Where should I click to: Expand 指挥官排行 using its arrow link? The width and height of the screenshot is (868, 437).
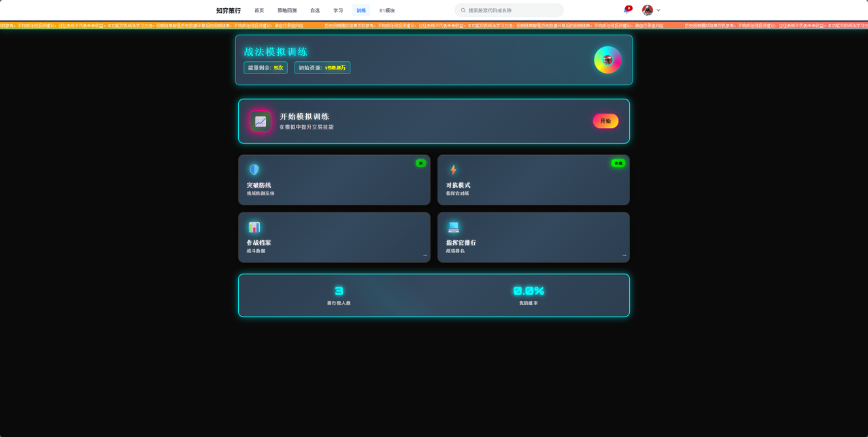(623, 255)
